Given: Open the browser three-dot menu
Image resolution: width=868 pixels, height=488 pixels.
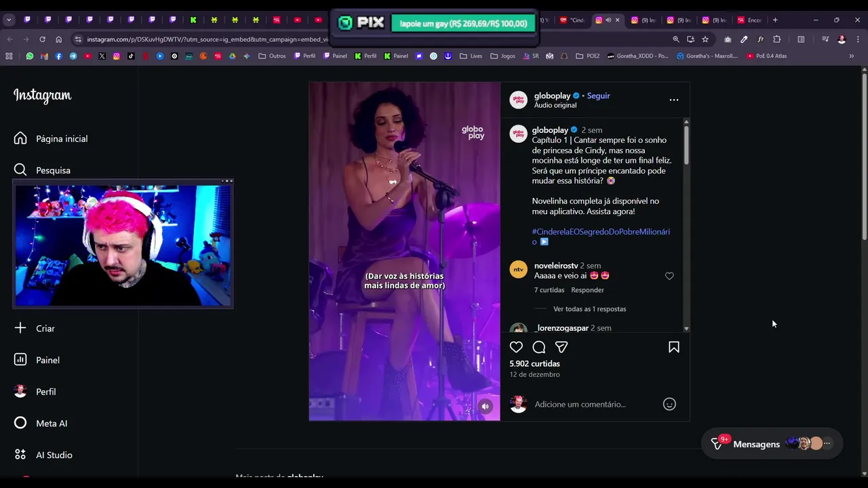Looking at the screenshot, I should 858,39.
